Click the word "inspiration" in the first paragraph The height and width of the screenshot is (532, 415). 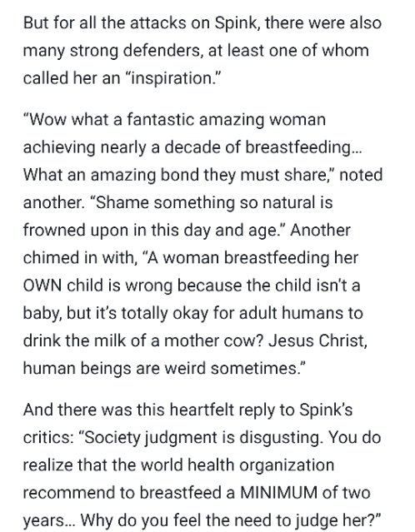(172, 78)
